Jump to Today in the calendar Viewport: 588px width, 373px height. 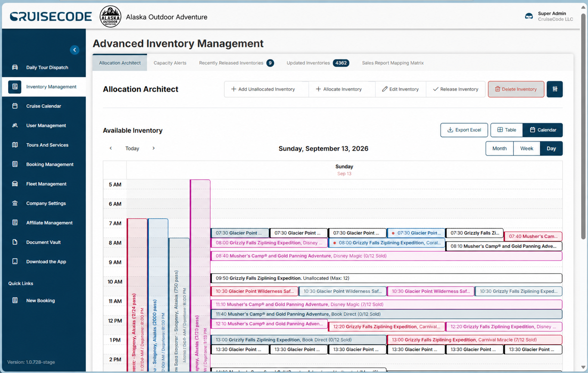(132, 148)
